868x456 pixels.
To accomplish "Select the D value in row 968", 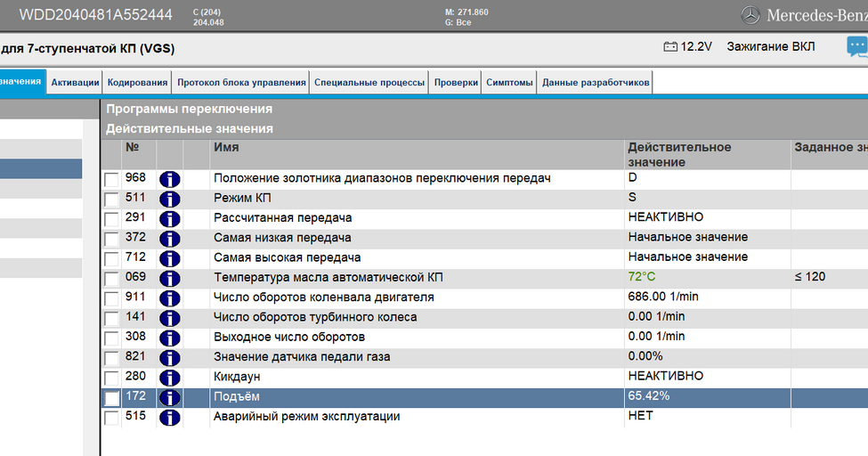I will coord(633,177).
